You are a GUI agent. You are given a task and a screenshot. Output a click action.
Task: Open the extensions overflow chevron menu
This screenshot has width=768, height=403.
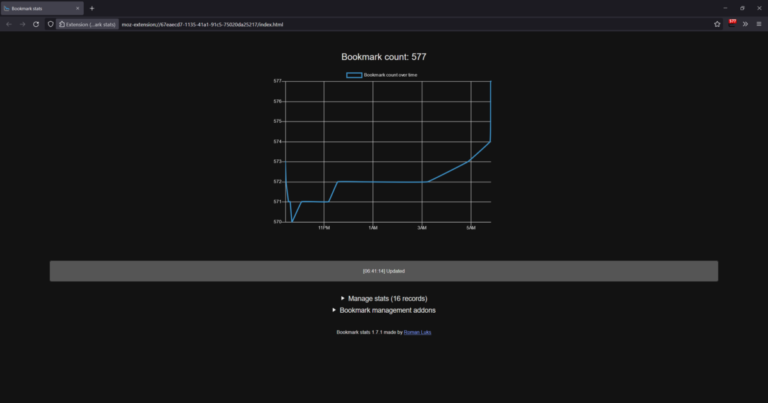coord(745,24)
